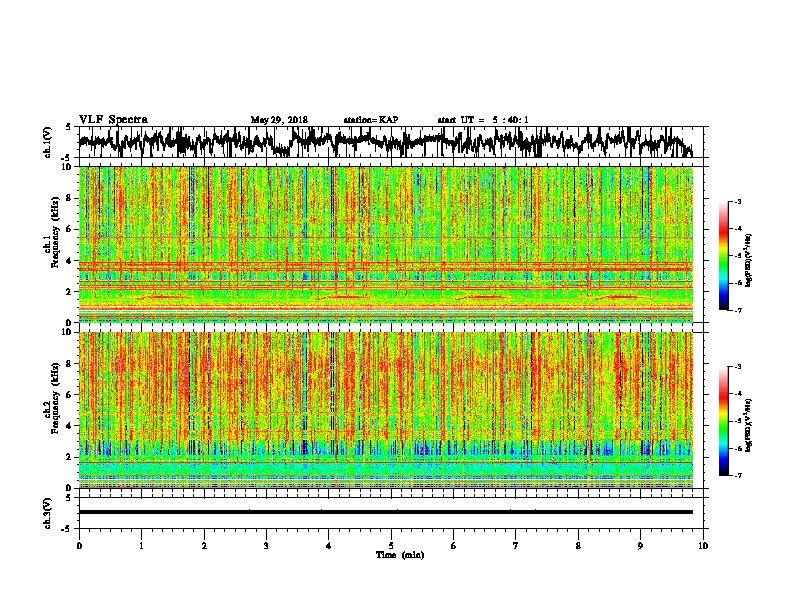Click the ch.1 spectrogram color scale bar
Image resolution: width=792 pixels, height=612 pixels.
coord(723,256)
